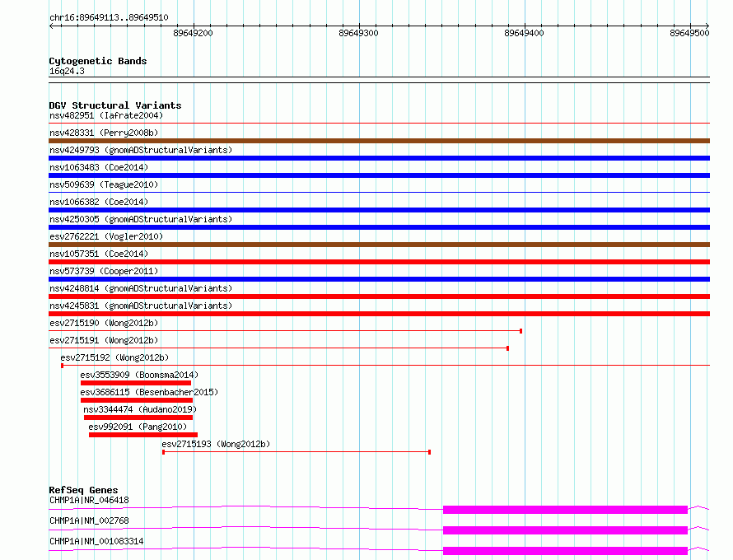Select ruler position 89649200
Viewport: 733px width, 560px height.
193,33
